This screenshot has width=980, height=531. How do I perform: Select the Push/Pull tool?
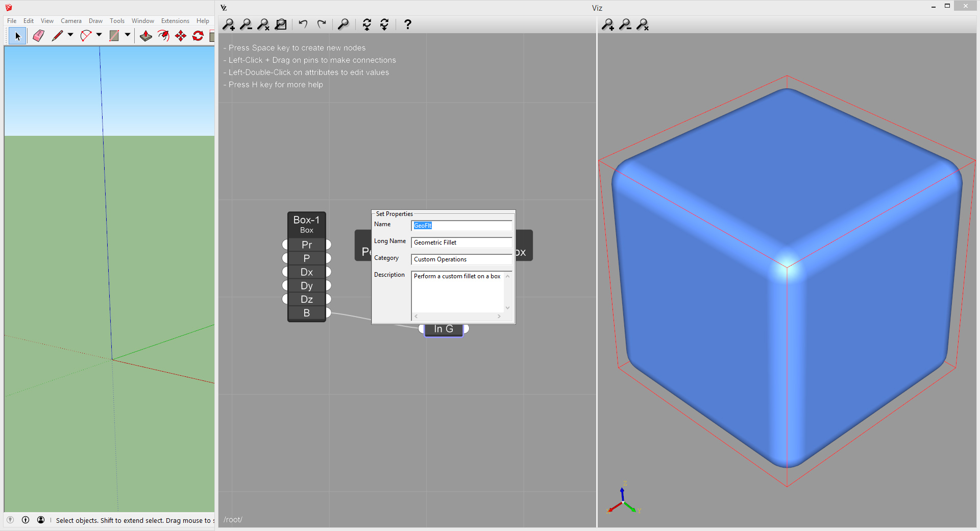[146, 36]
